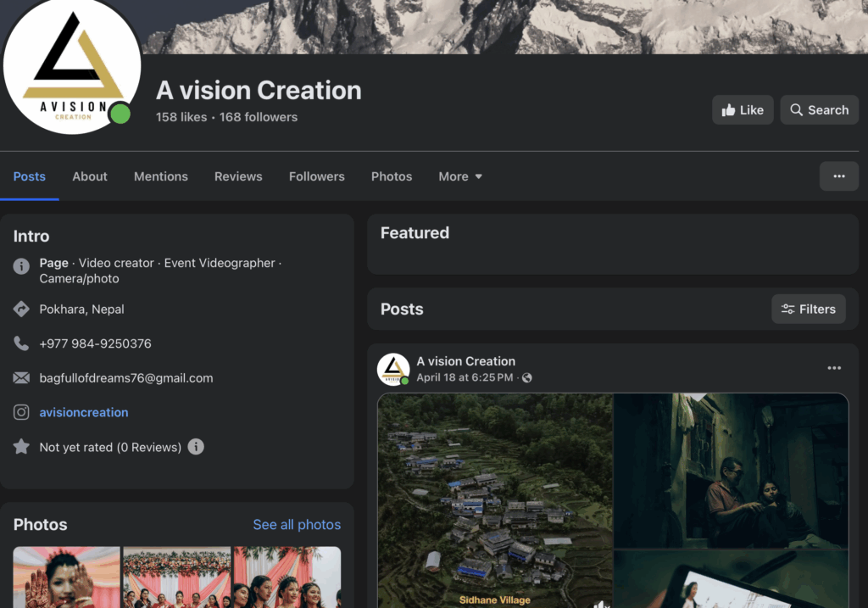Viewport: 868px width, 608px height.
Task: Open the post's three-dot options menu
Action: (834, 368)
